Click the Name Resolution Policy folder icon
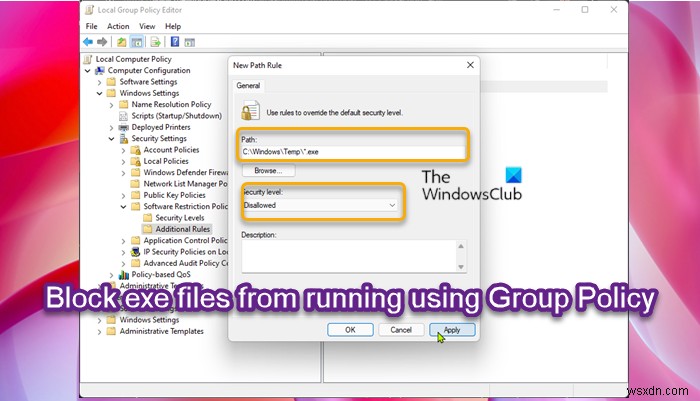 [x=124, y=104]
